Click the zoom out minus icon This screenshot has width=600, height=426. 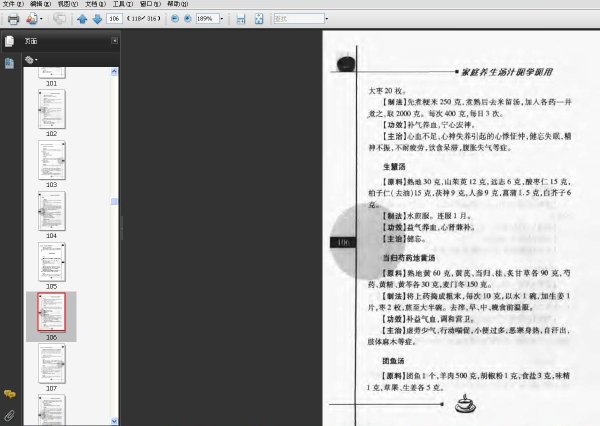coord(175,18)
